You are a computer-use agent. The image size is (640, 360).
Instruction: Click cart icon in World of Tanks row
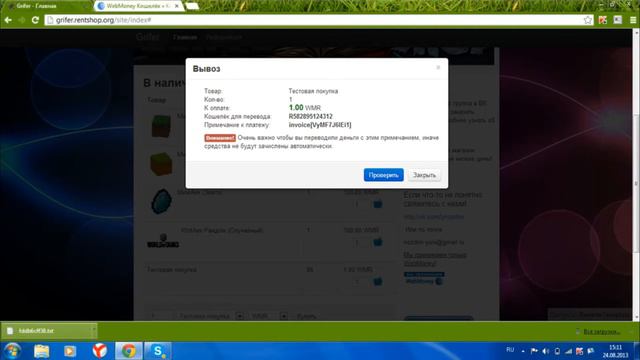coord(378,242)
